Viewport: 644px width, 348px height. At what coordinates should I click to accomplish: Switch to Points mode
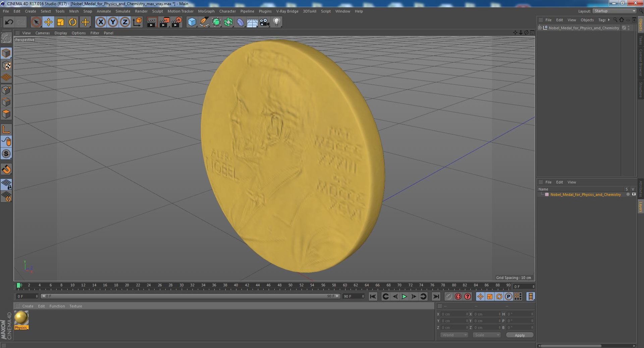pyautogui.click(x=6, y=90)
